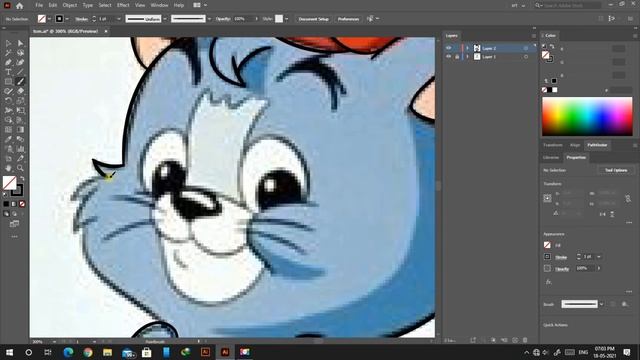Delete selection with Layers trash icon
This screenshot has height=360, width=640.
tap(525, 340)
